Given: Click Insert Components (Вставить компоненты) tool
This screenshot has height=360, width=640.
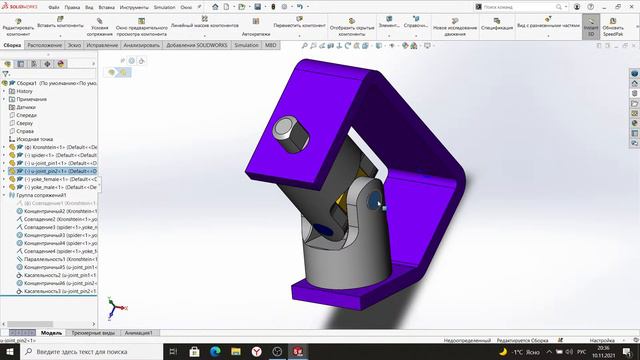Looking at the screenshot, I should 60,22.
